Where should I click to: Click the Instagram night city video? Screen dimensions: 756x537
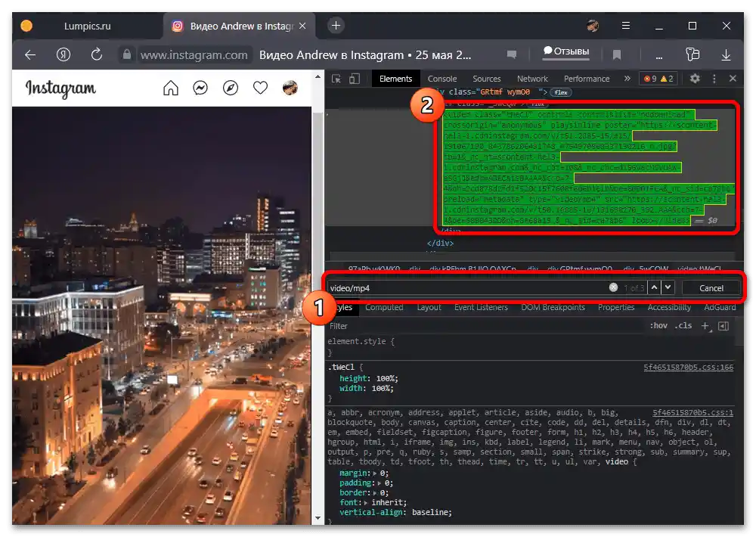coord(162,315)
